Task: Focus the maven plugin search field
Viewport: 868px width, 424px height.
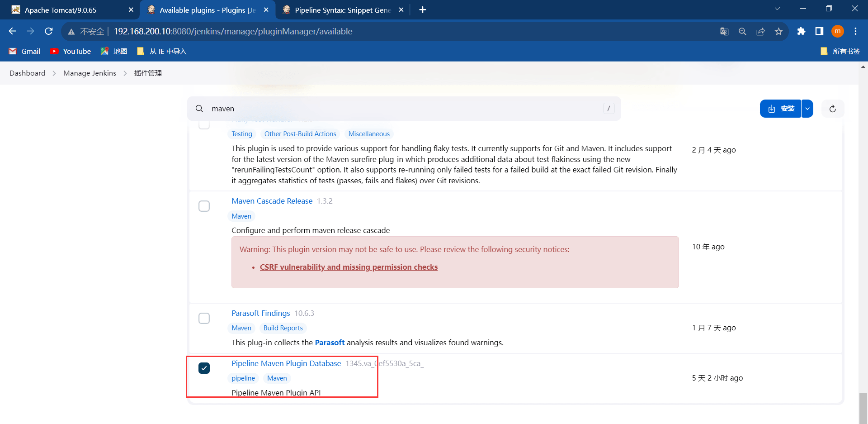Action: point(404,109)
